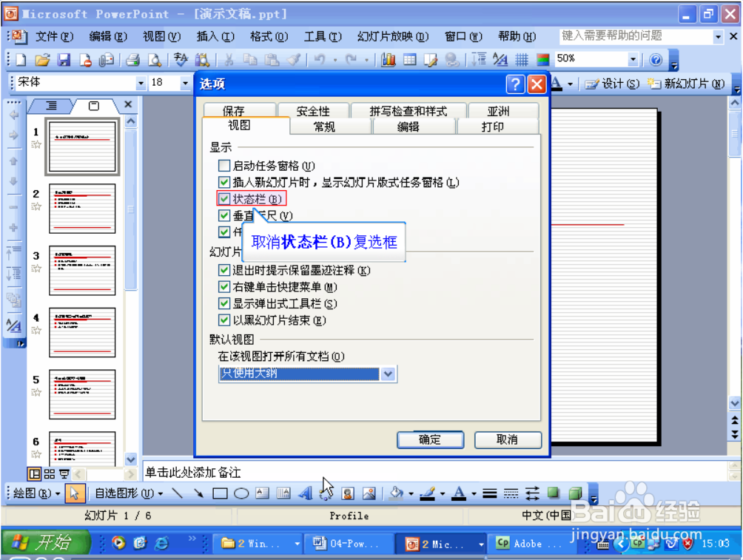Click the Save disk icon

[64, 60]
